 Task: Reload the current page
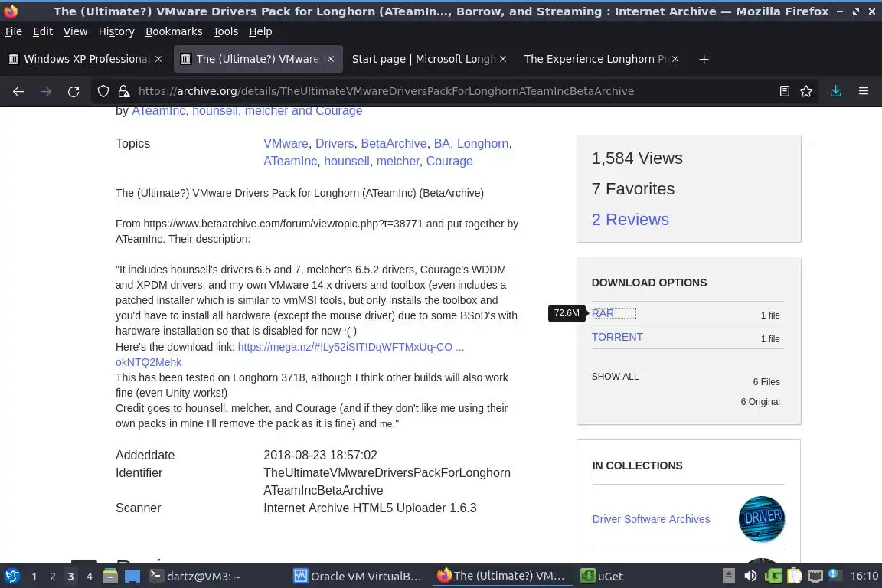point(73,91)
